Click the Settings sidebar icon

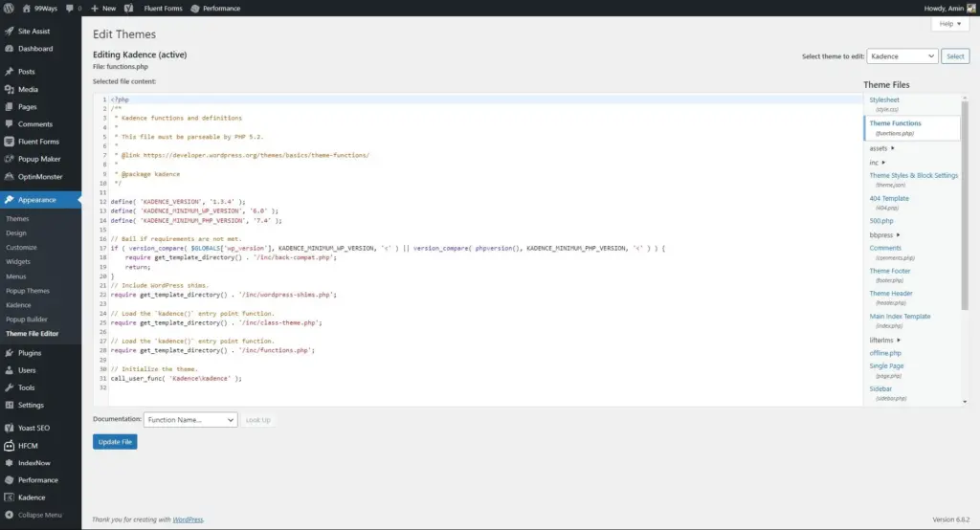pos(10,405)
